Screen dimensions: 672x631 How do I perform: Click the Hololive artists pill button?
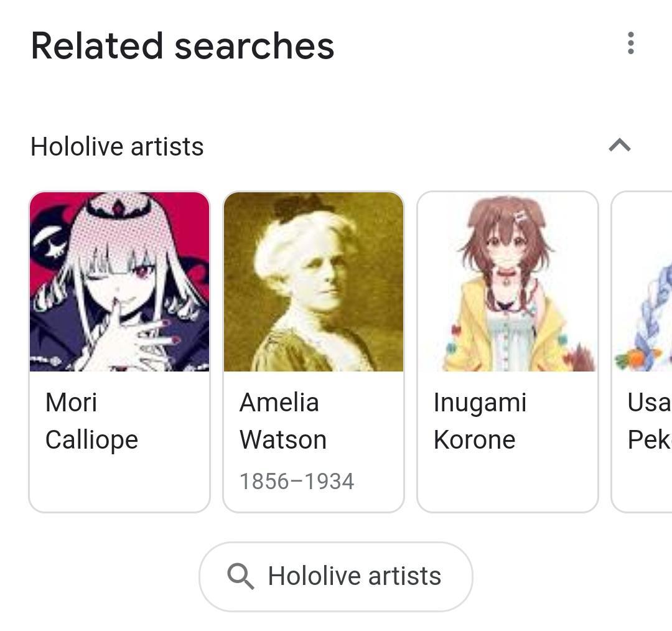336,576
